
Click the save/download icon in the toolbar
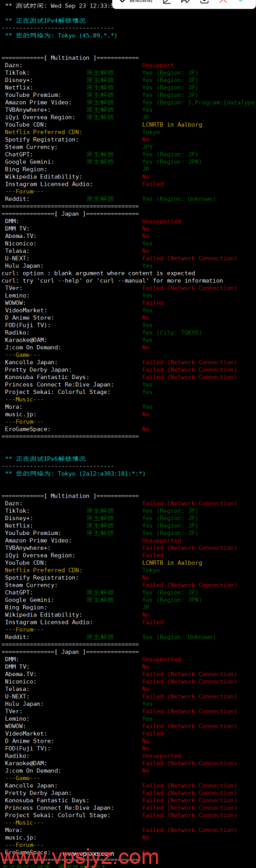(x=203, y=3)
